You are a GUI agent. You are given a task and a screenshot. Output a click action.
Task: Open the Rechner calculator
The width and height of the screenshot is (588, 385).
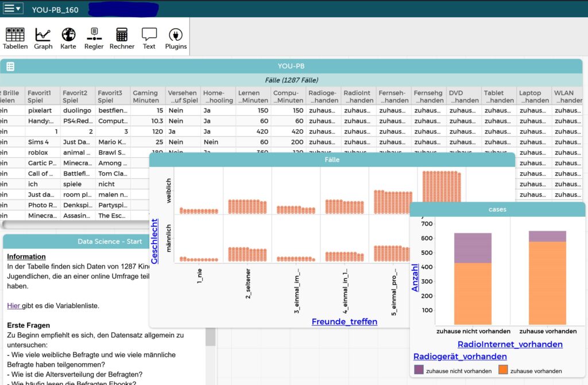pyautogui.click(x=122, y=38)
